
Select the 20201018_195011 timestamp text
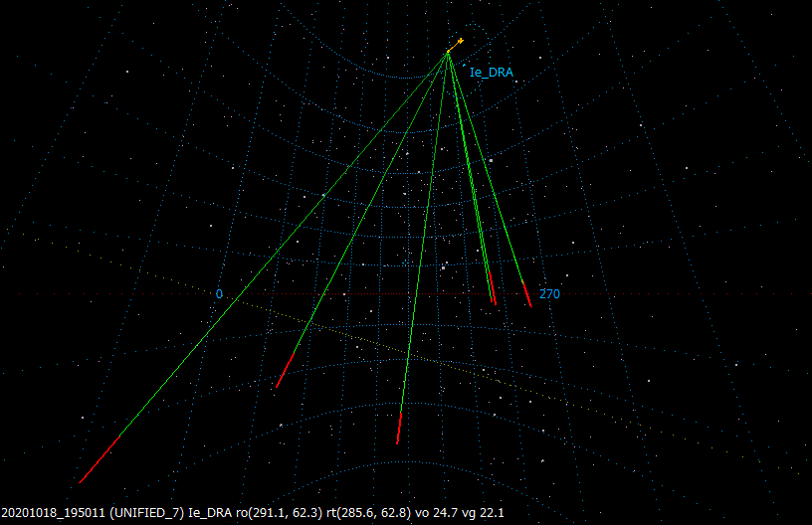coord(55,513)
